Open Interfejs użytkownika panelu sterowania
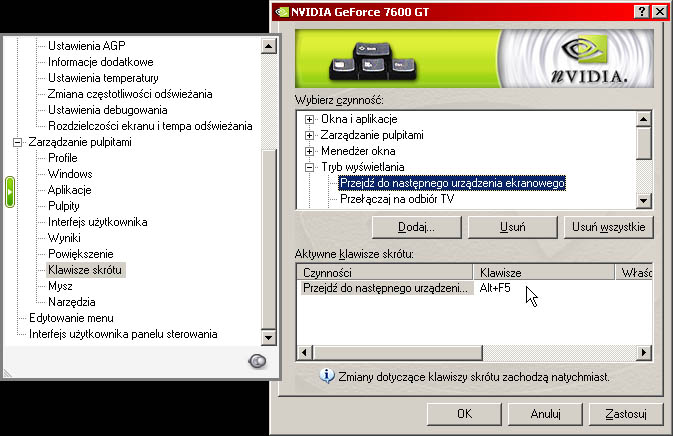673x436 pixels. [123, 334]
